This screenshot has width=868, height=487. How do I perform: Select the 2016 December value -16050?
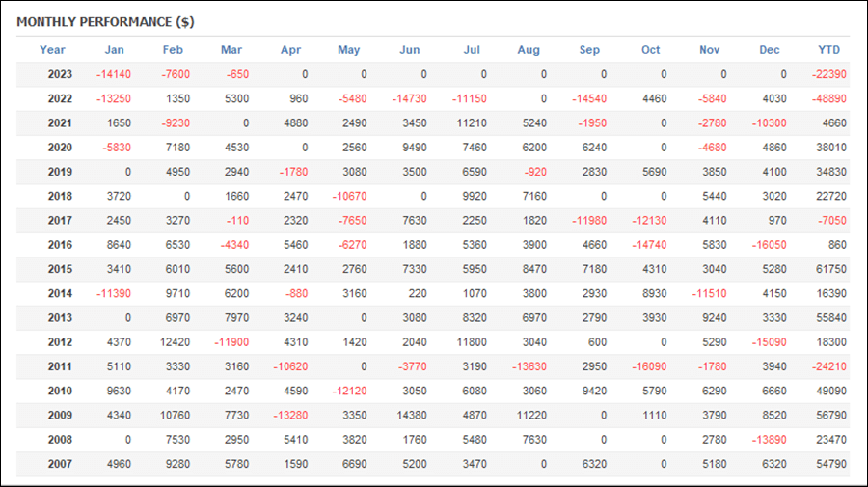(x=769, y=245)
